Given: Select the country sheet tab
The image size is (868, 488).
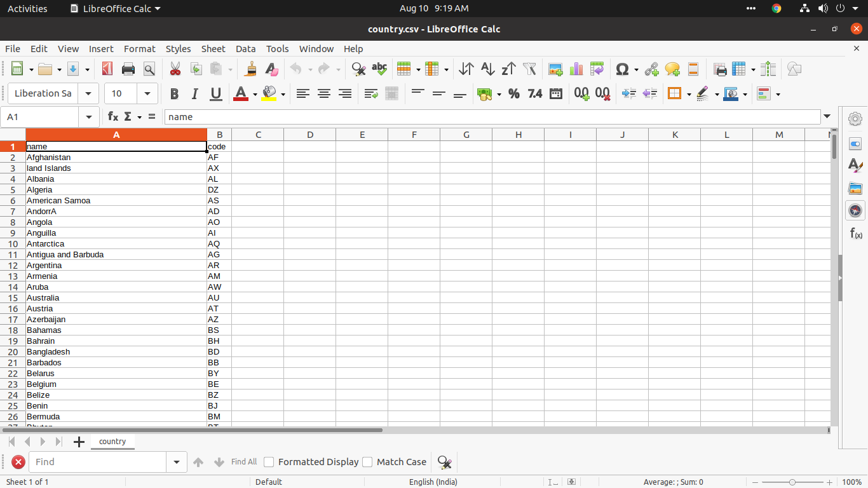Looking at the screenshot, I should click(112, 441).
